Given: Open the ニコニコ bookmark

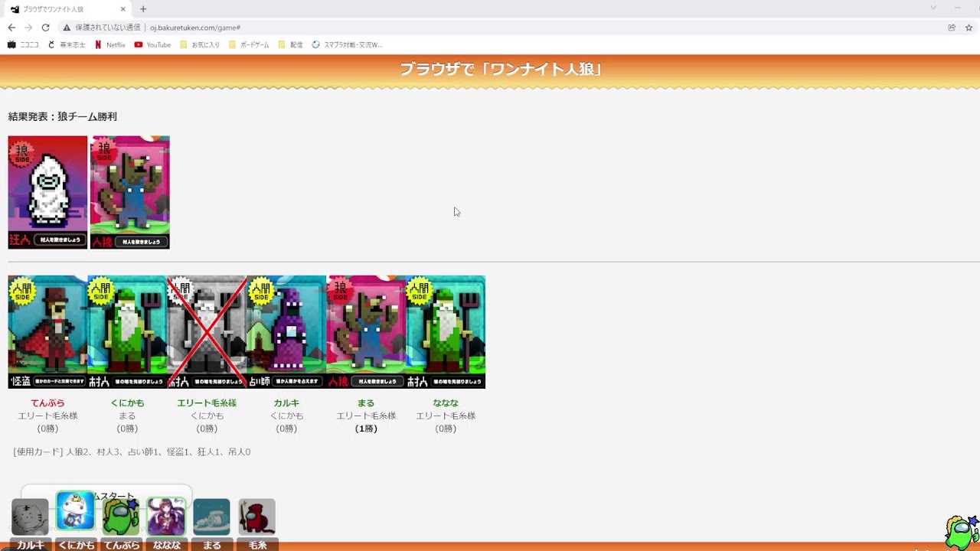Looking at the screenshot, I should (x=23, y=45).
